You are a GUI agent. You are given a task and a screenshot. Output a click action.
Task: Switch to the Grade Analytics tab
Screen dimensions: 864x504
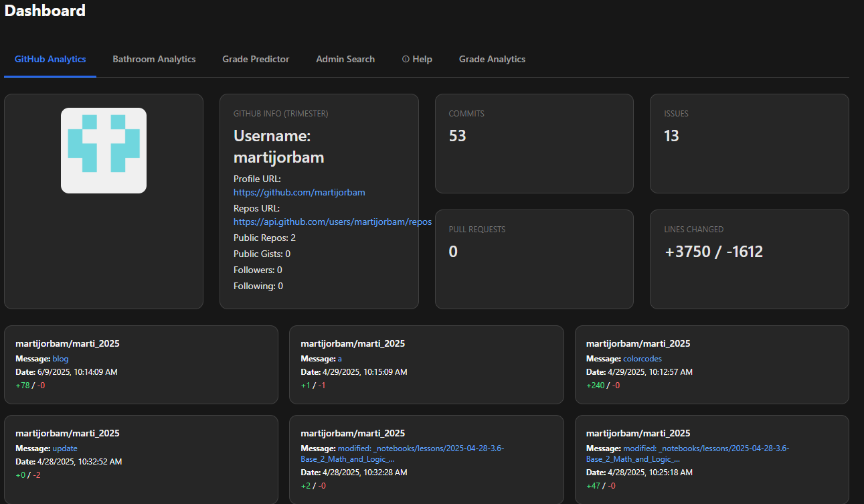(492, 59)
